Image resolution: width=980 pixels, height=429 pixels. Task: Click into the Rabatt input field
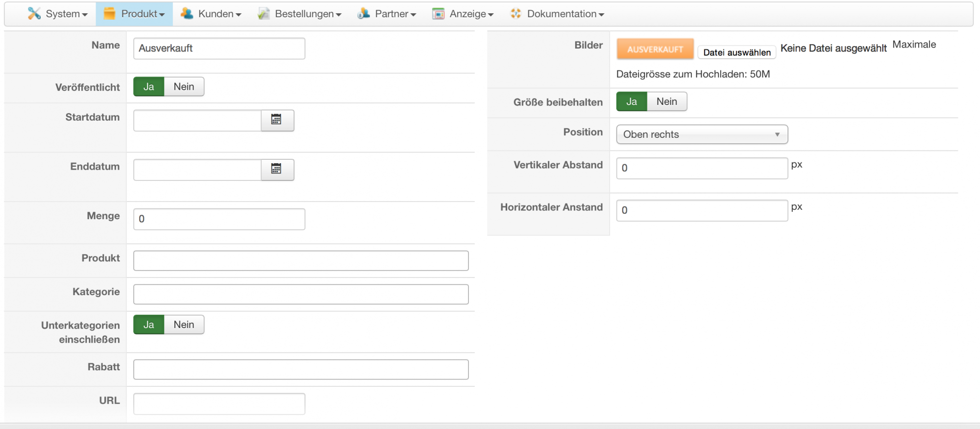pyautogui.click(x=301, y=369)
